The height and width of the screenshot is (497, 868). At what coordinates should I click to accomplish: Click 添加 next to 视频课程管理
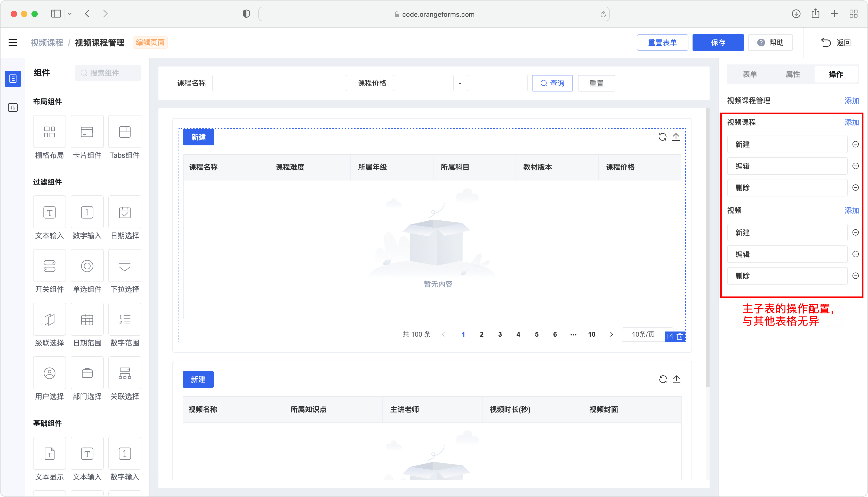pyautogui.click(x=851, y=101)
